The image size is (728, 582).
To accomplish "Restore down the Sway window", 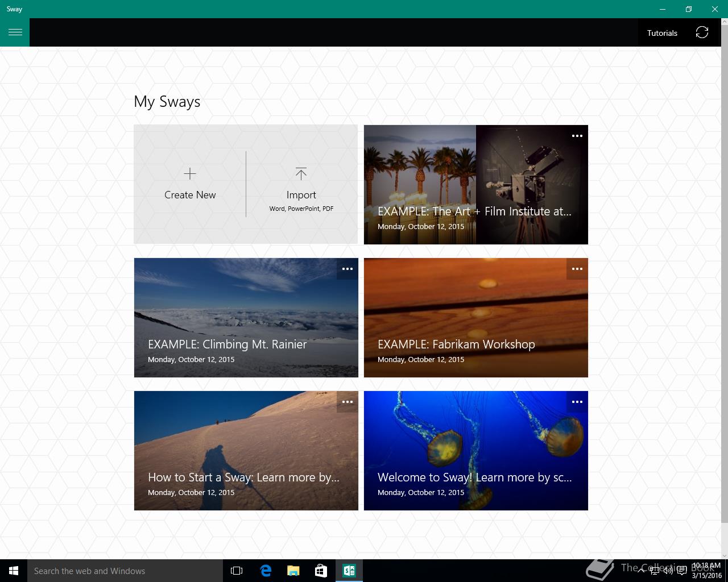I will pyautogui.click(x=689, y=9).
